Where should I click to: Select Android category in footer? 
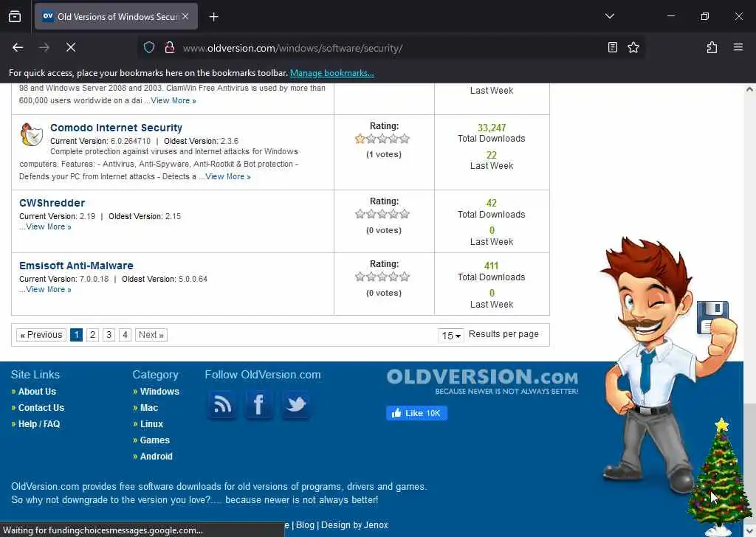point(156,457)
